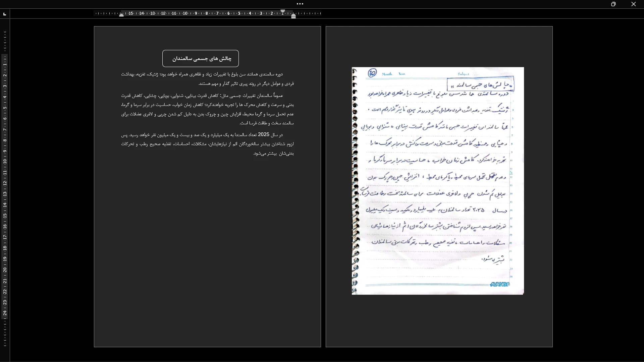Select the handwritten notebook page image

(438, 181)
